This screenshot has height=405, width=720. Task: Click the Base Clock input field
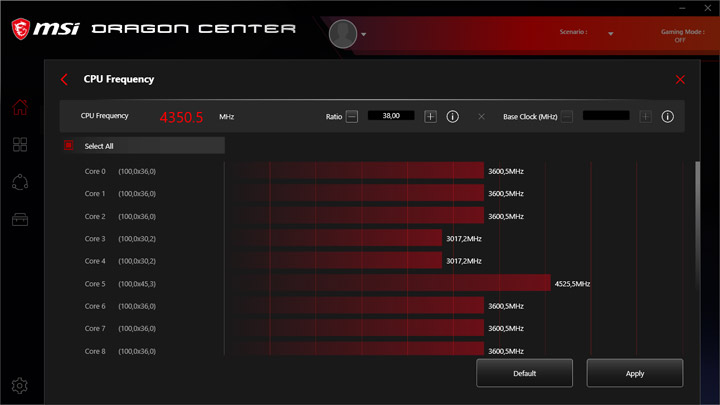(606, 116)
